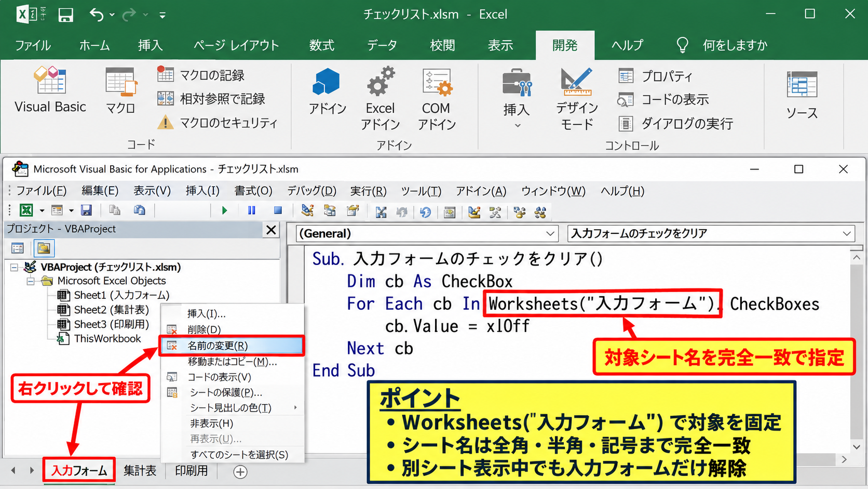Choose 名前の変更(R) from the context menu
This screenshot has height=489, width=868.
tap(232, 346)
